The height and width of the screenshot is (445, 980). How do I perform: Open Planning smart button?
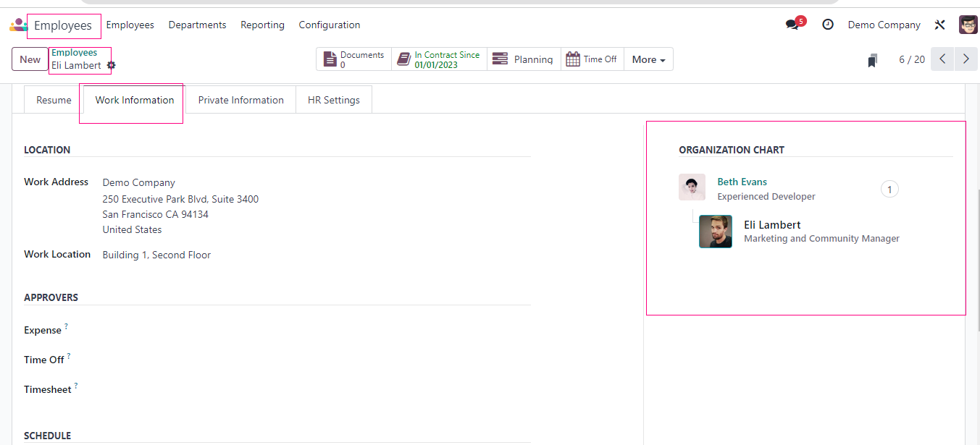[524, 59]
